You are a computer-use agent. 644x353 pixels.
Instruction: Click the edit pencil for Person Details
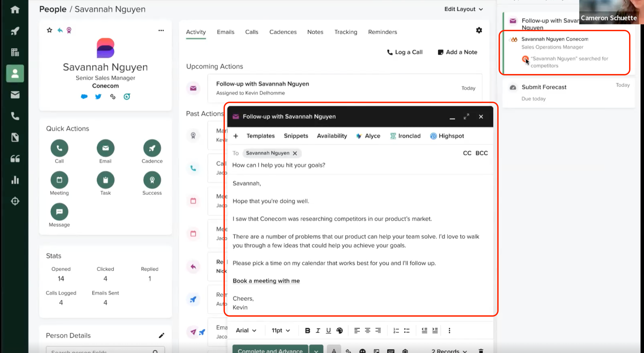pyautogui.click(x=161, y=335)
